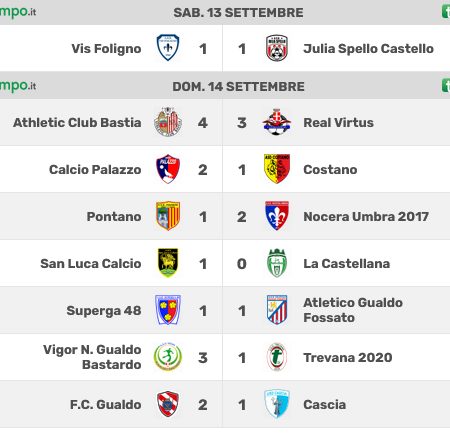This screenshot has height=436, width=450.
Task: Click the Cascia light blue crest
Action: pos(277,404)
